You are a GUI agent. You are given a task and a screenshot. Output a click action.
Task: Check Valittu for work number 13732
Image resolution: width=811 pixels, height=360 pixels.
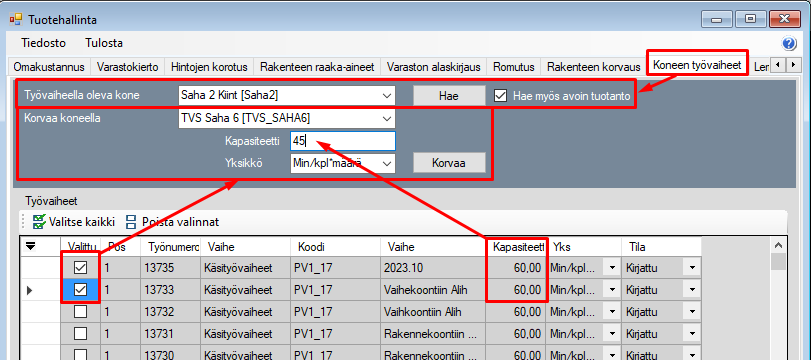pyautogui.click(x=80, y=312)
